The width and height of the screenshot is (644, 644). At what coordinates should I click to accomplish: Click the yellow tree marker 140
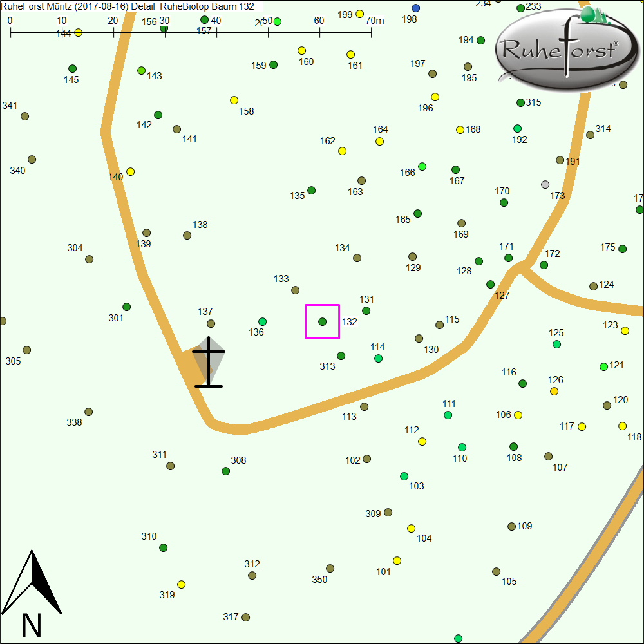click(x=131, y=171)
